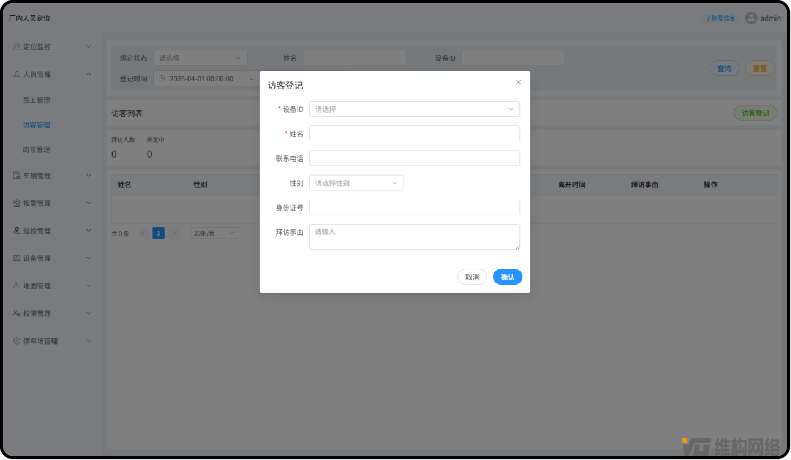Viewport: 791px width, 460px height.
Task: Select the 员工管理 submenu item
Action: [x=37, y=100]
